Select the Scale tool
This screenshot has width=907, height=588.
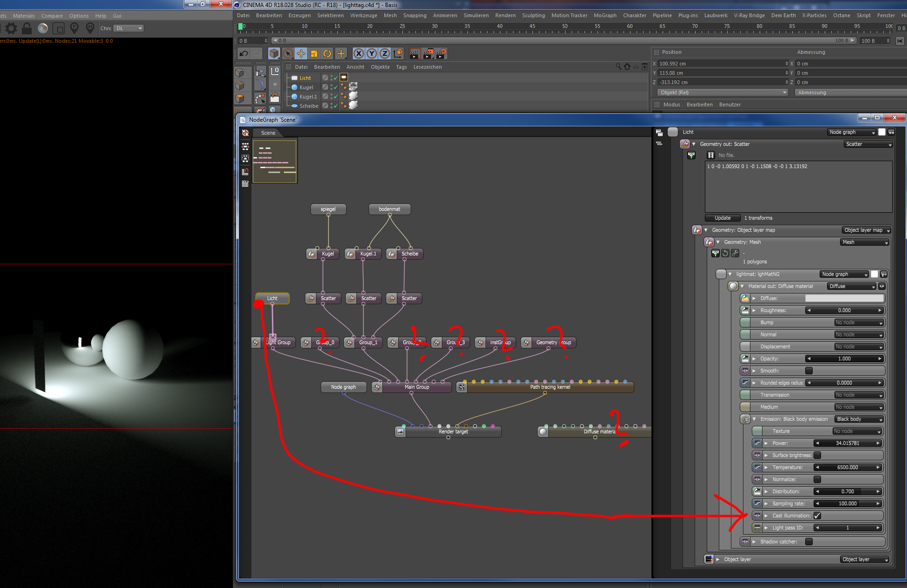pyautogui.click(x=314, y=54)
